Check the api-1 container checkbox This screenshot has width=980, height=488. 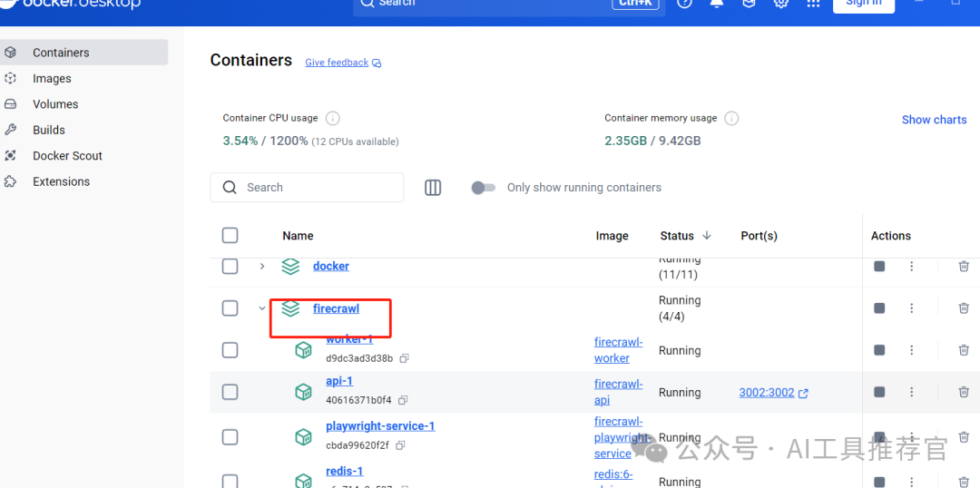230,392
